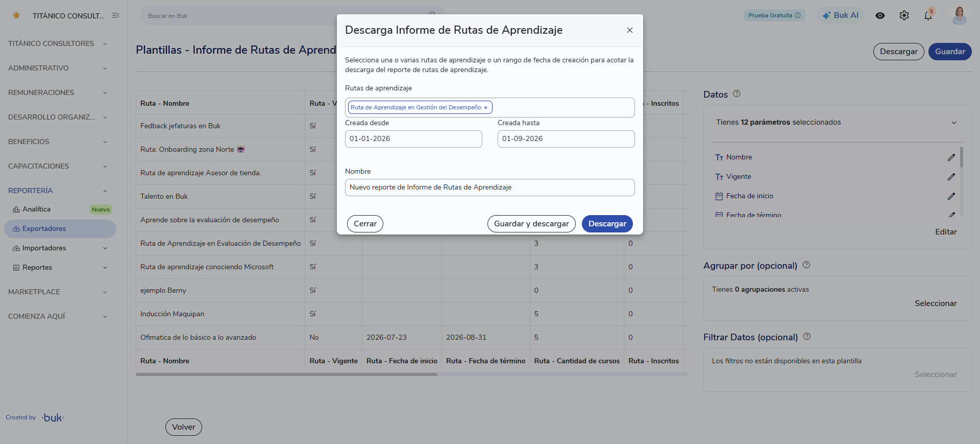980x444 pixels.
Task: Expand the COMIENZA AQUÍ section
Action: pyautogui.click(x=59, y=316)
